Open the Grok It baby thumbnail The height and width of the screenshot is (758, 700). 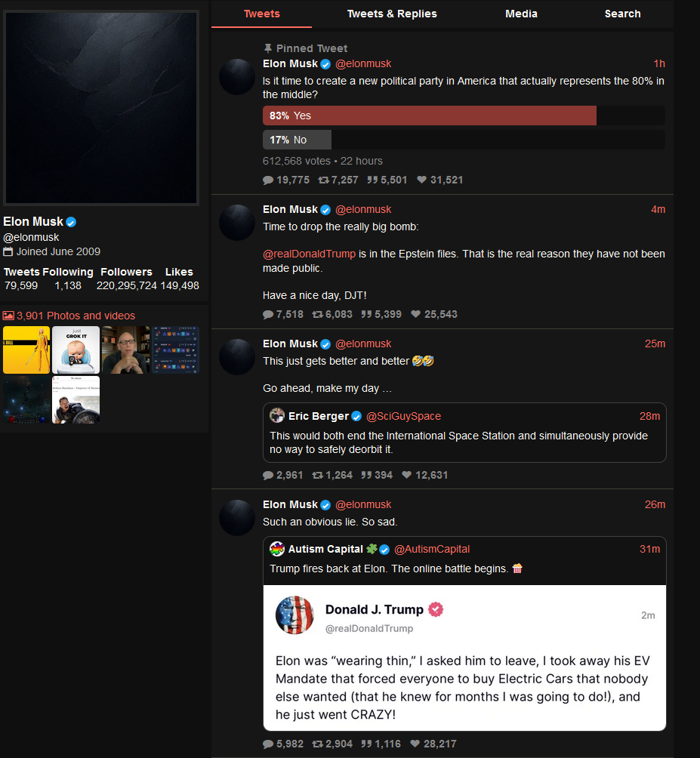pos(76,350)
